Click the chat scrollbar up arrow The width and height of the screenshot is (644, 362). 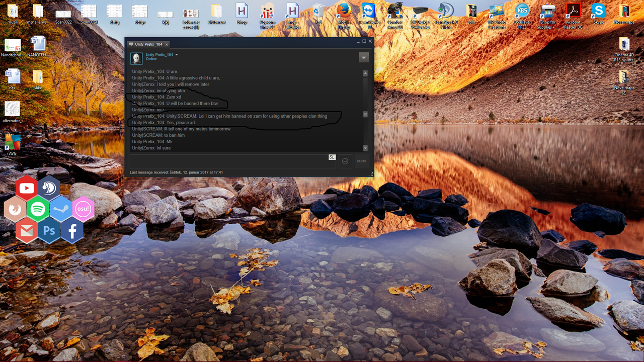(x=365, y=73)
